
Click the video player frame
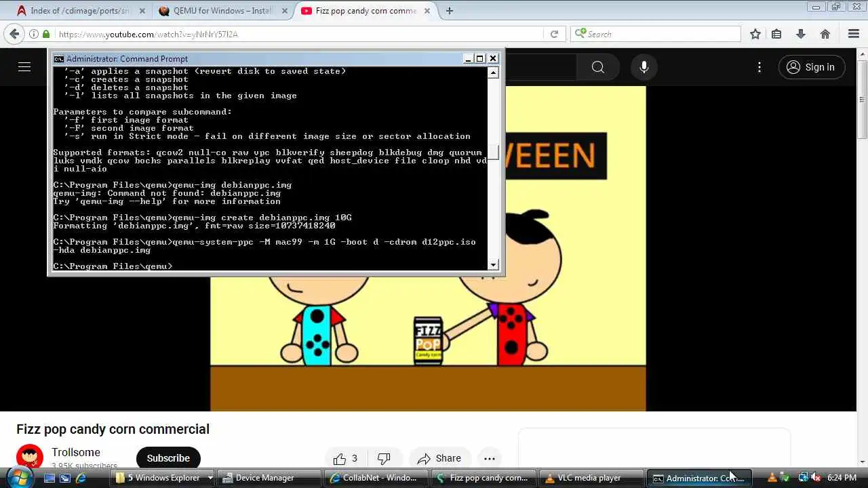428,248
